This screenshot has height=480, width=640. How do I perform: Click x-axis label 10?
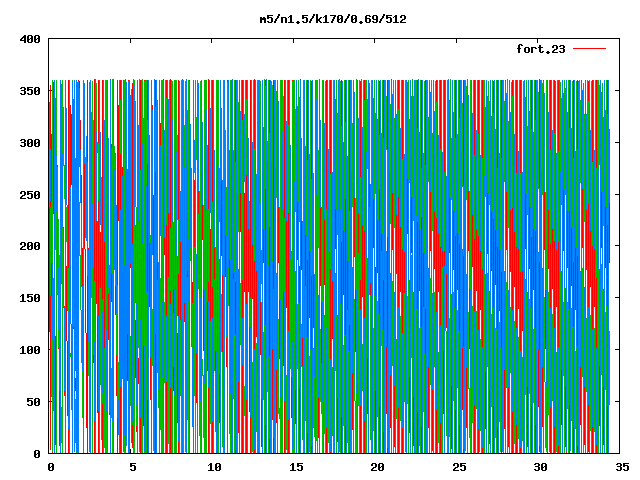click(x=214, y=467)
